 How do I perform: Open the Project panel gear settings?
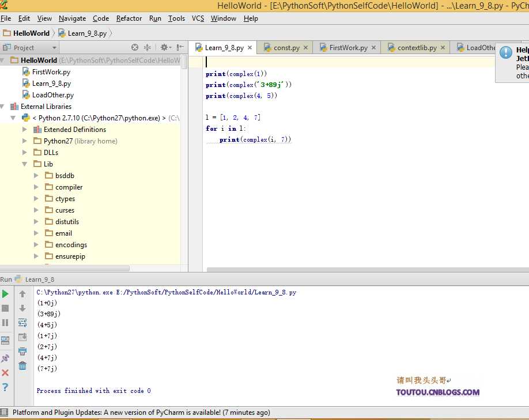[164, 48]
